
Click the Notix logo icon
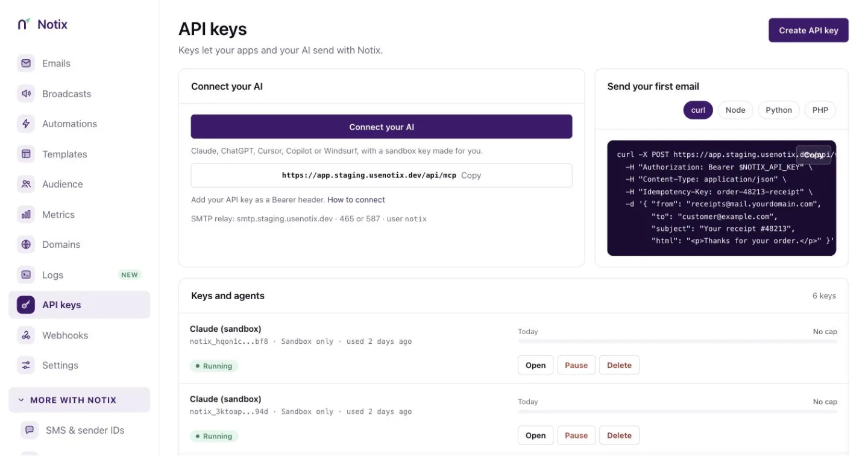tap(24, 24)
